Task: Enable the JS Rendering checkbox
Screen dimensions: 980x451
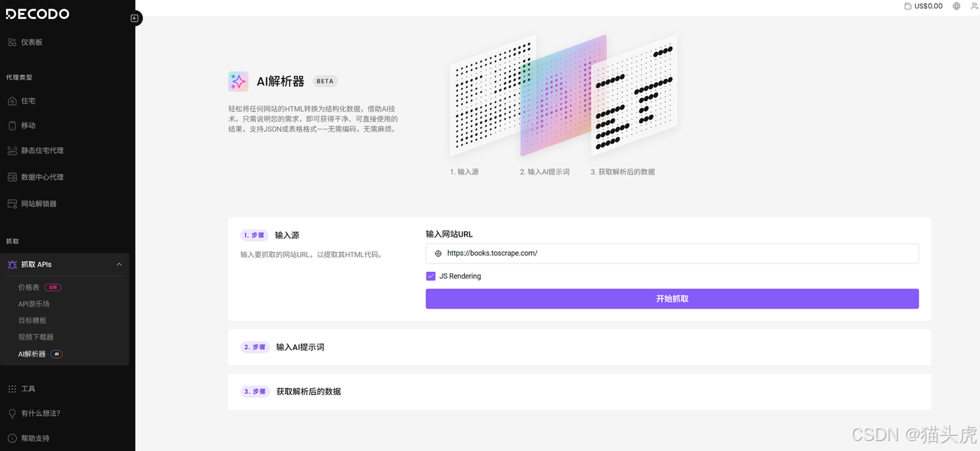Action: [431, 276]
